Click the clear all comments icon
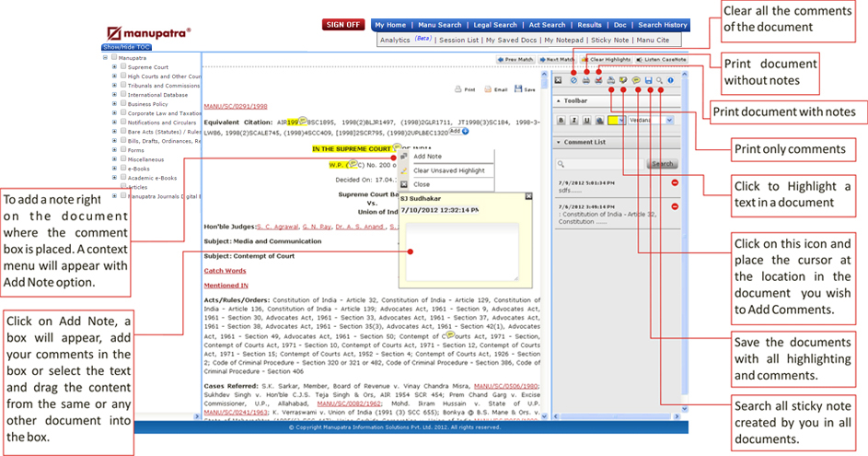 click(573, 80)
